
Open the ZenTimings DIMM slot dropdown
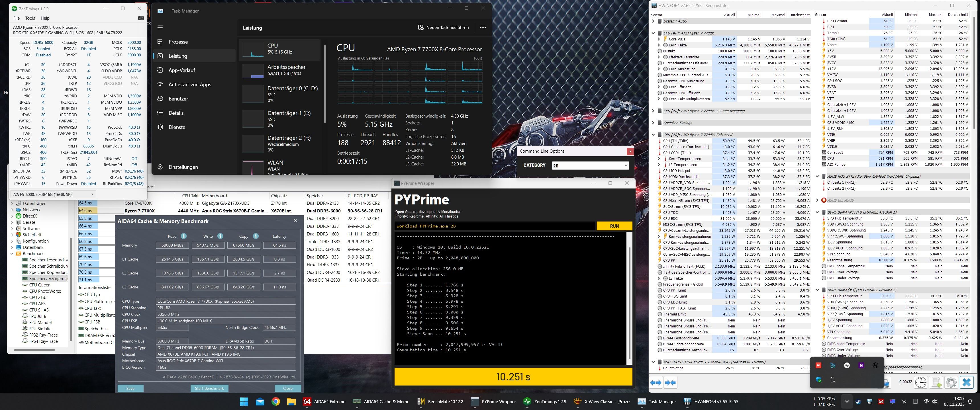pyautogui.click(x=53, y=194)
